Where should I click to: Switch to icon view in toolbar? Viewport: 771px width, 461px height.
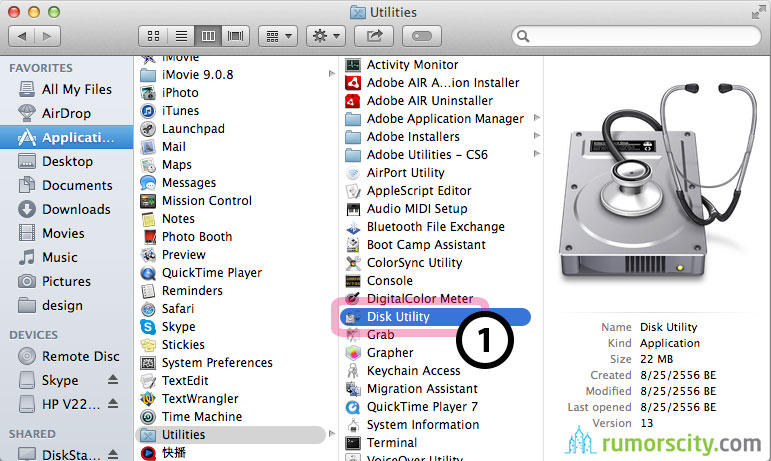coord(153,36)
